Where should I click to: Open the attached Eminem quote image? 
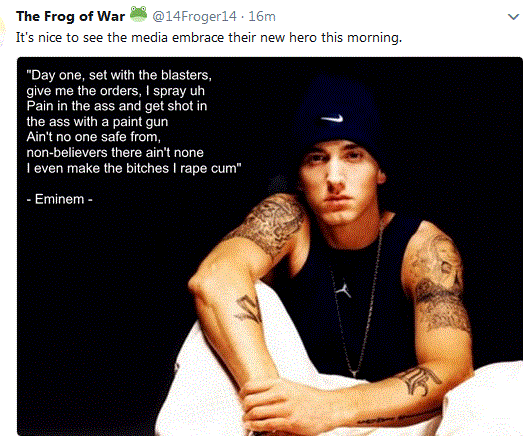point(270,246)
